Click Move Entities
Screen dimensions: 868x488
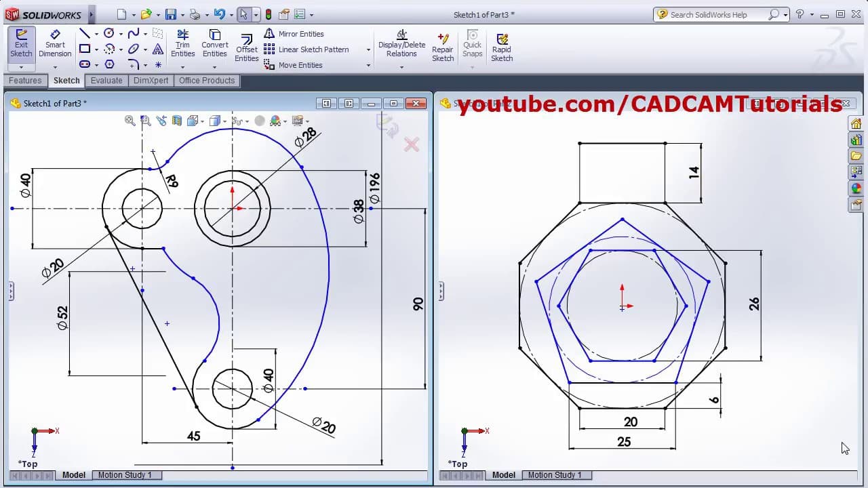pos(293,65)
